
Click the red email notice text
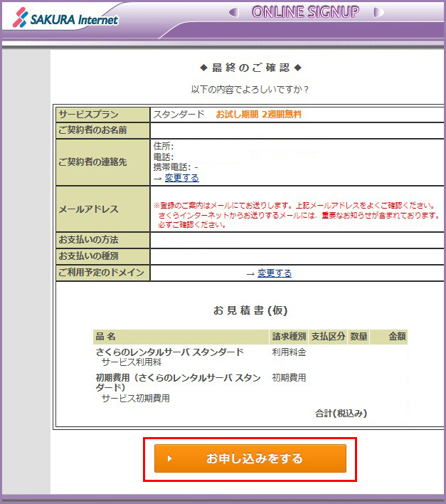299,214
